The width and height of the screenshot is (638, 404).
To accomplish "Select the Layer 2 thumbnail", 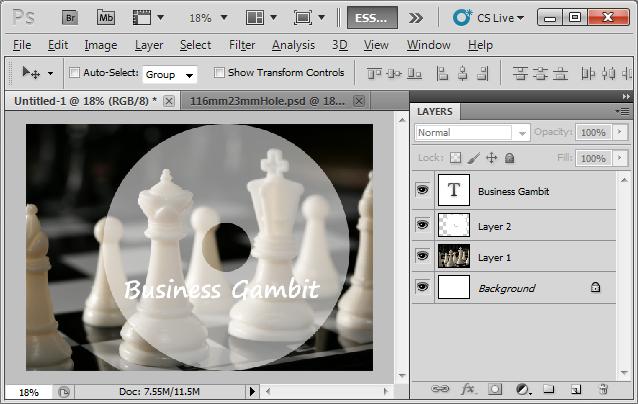I will (453, 225).
